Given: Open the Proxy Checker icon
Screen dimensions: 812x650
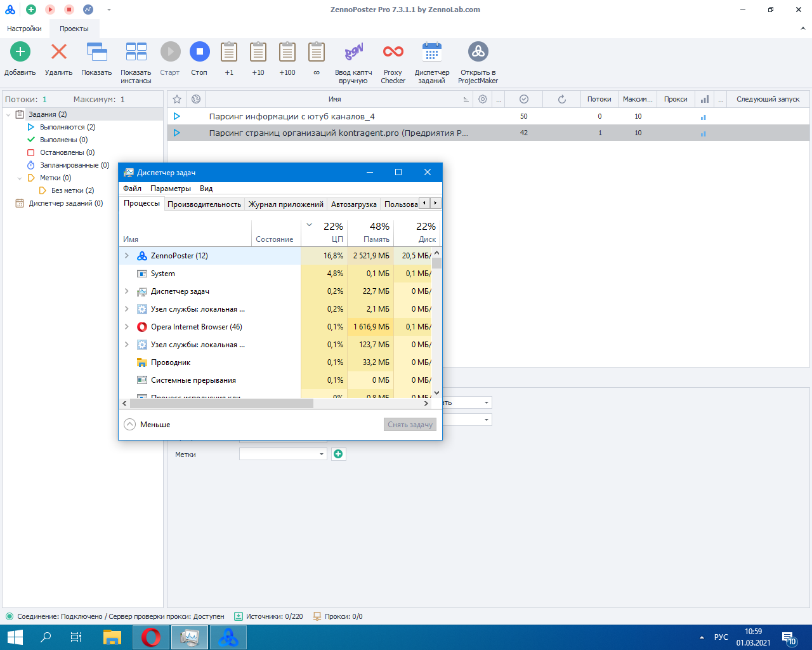Looking at the screenshot, I should coord(393,51).
